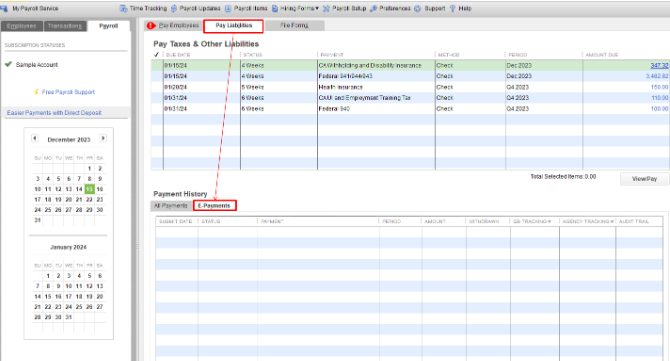The width and height of the screenshot is (670, 361).
Task: Switch to the Transactions tab
Action: click(65, 26)
